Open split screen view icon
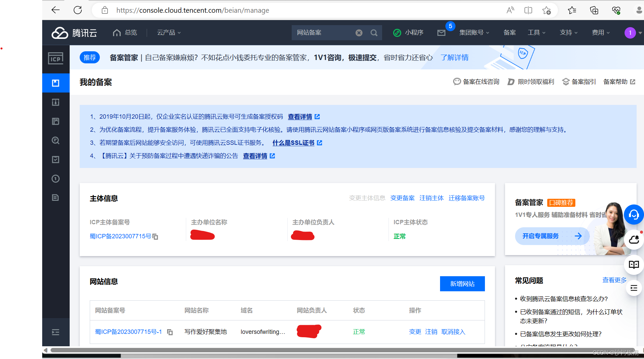Viewport: 644px width, 359px height. (528, 10)
